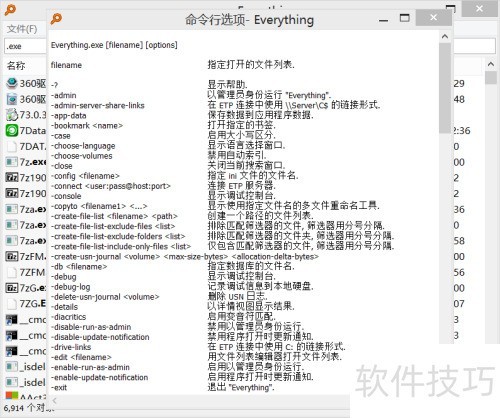The image size is (500, 418).
Task: Click the "-diacritics" option text
Action: pyautogui.click(x=68, y=317)
